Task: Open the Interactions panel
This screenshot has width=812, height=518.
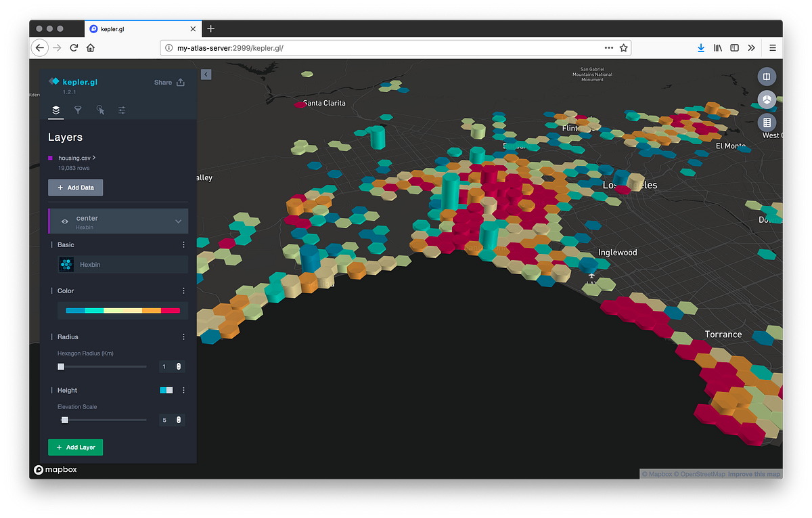Action: (99, 110)
